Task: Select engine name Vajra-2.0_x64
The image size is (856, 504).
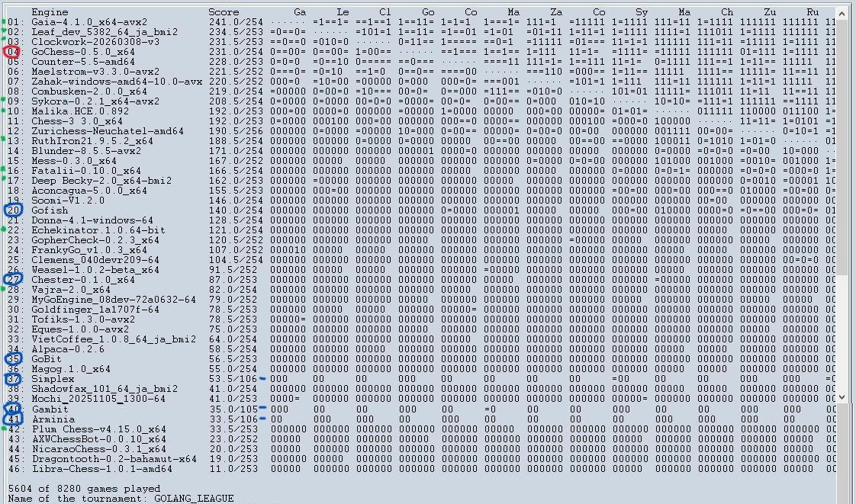Action: pos(71,290)
